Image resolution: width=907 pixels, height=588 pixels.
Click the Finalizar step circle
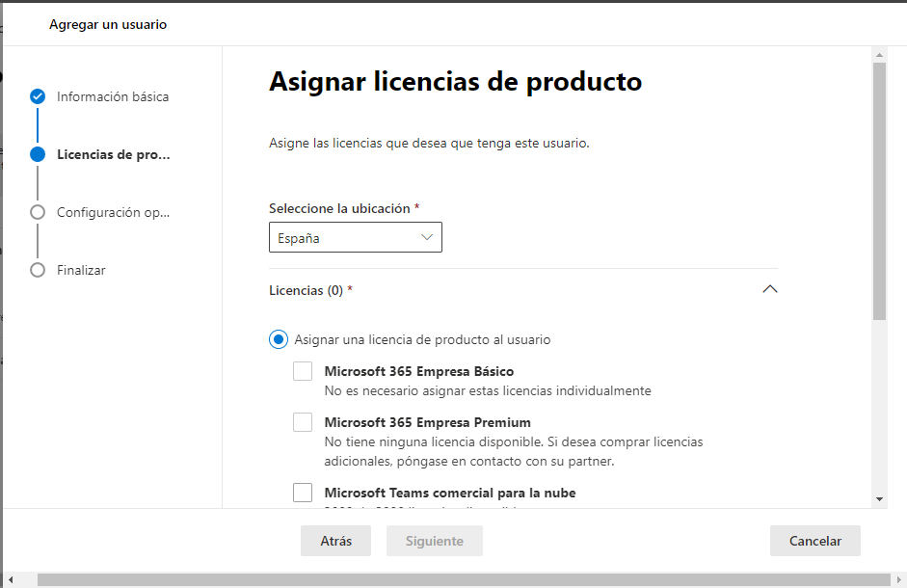pyautogui.click(x=38, y=270)
